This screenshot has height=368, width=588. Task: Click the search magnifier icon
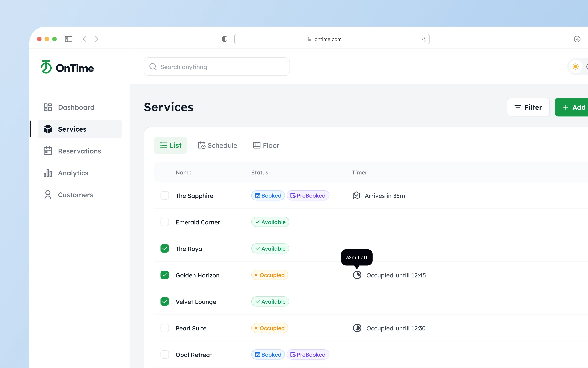pos(153,67)
